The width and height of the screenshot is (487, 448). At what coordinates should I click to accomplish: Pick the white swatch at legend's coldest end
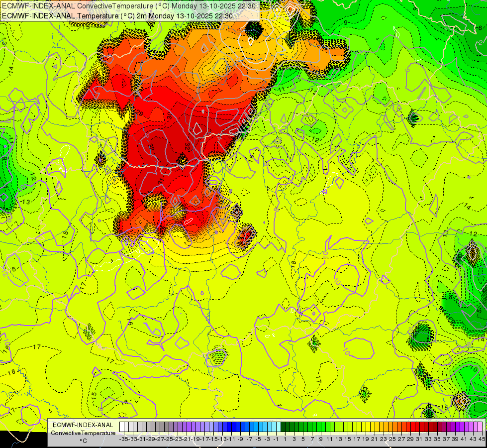pyautogui.click(x=122, y=427)
